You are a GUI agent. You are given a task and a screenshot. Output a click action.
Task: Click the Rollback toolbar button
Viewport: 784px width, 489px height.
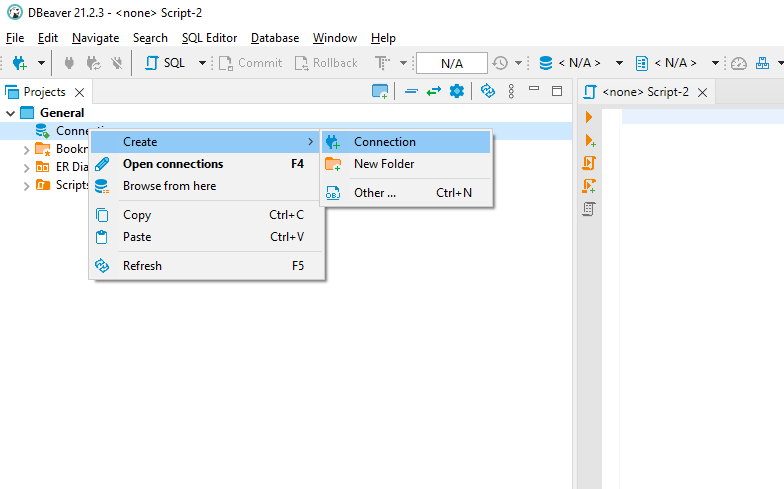click(x=326, y=63)
